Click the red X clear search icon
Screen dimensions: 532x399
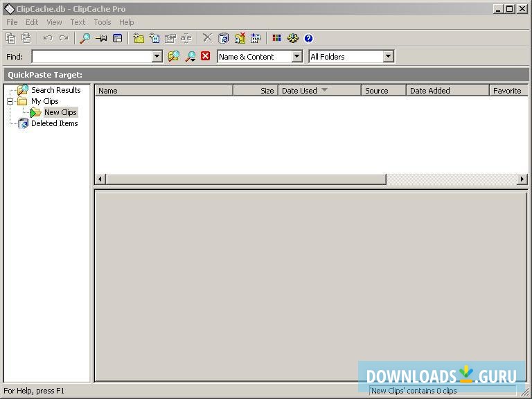[x=205, y=55]
